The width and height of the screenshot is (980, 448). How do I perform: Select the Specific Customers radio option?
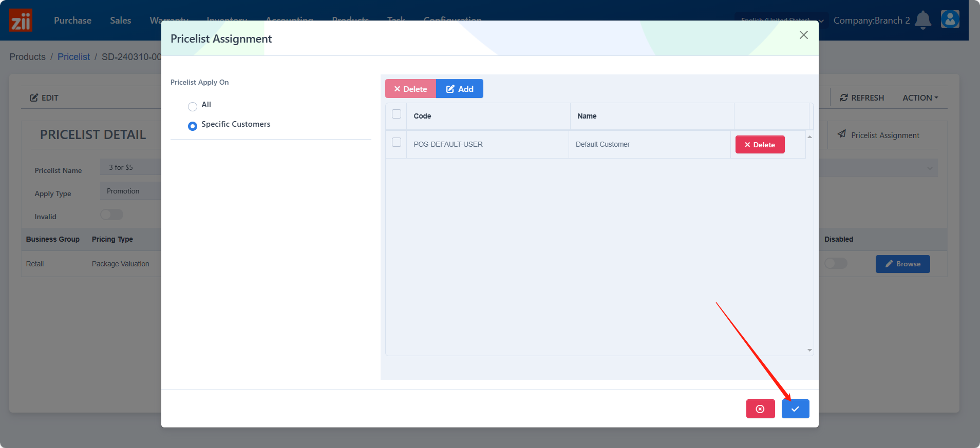click(x=193, y=126)
